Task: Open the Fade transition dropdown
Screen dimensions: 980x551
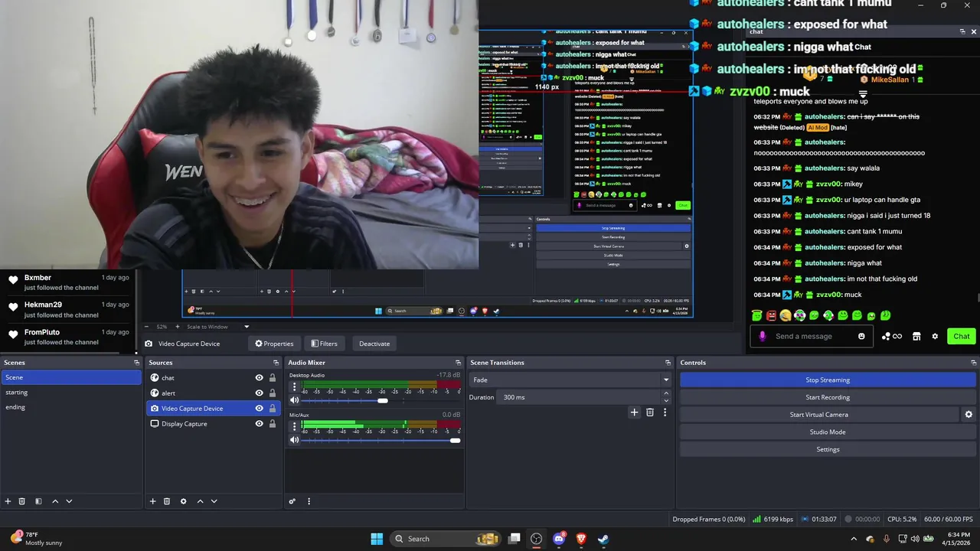Action: (x=570, y=380)
